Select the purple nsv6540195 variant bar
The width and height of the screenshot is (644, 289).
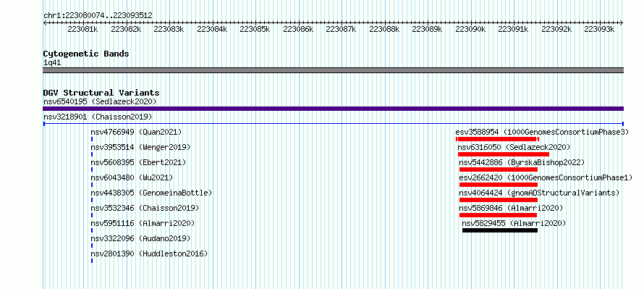333,109
